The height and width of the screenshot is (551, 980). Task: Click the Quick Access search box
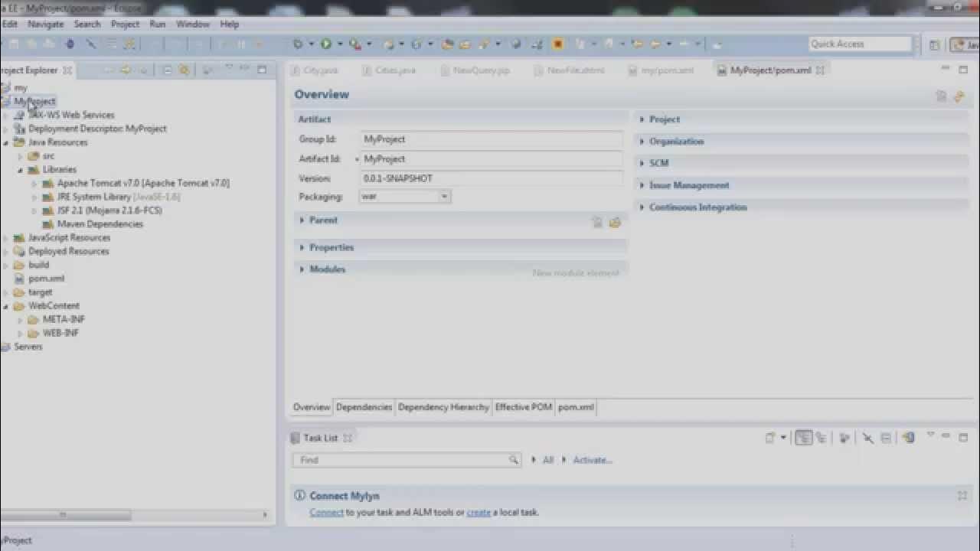coord(860,44)
